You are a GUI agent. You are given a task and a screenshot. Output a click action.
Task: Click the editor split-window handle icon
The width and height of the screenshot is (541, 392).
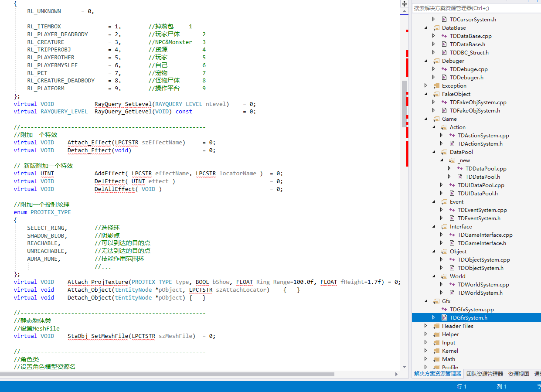pyautogui.click(x=404, y=3)
